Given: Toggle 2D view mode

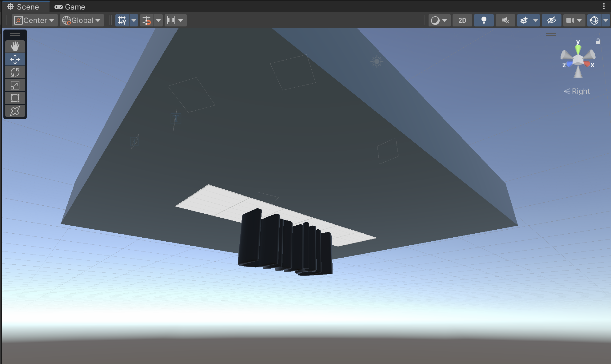Looking at the screenshot, I should click(462, 20).
